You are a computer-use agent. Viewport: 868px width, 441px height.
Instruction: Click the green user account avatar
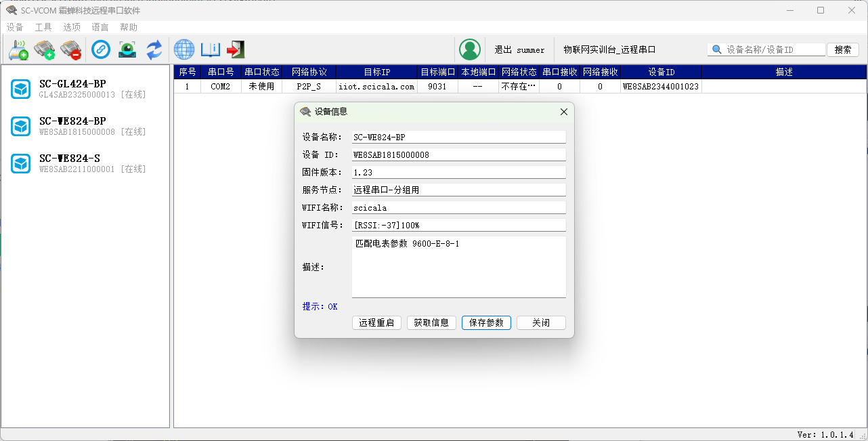[x=469, y=49]
